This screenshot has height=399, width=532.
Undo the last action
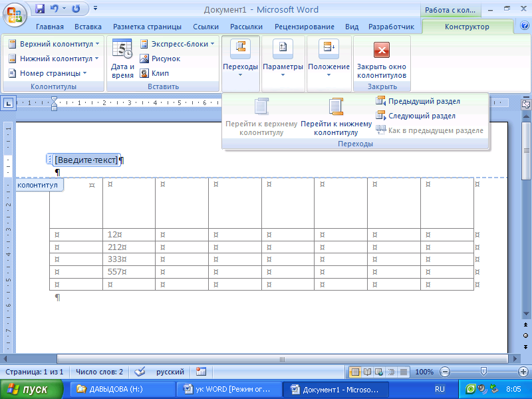[x=54, y=9]
